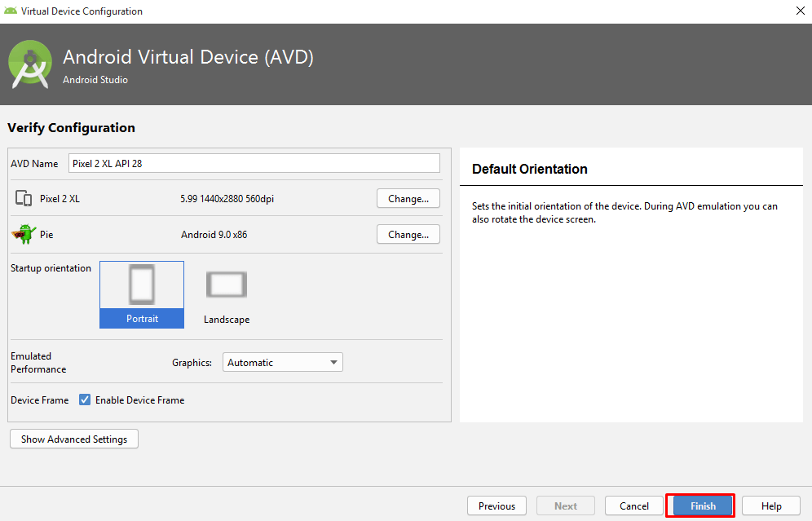This screenshot has height=521, width=812.
Task: Click the Android Pie mascot icon
Action: [x=24, y=235]
